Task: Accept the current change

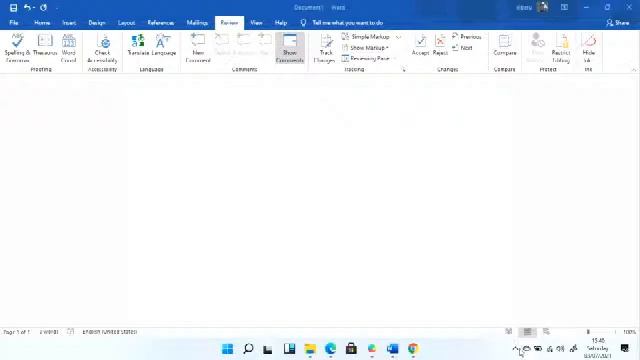Action: point(420,45)
